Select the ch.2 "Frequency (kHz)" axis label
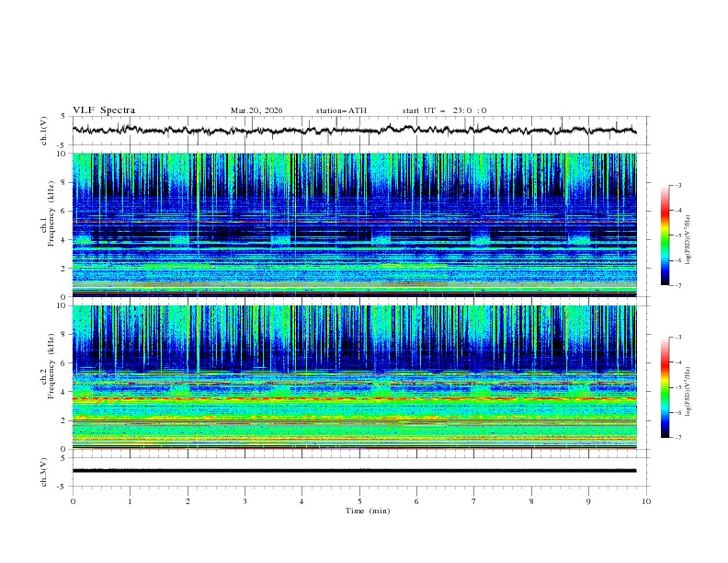 51,365
